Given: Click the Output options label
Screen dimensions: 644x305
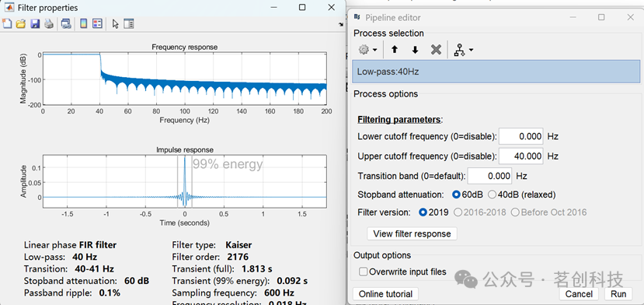Looking at the screenshot, I should point(382,255).
